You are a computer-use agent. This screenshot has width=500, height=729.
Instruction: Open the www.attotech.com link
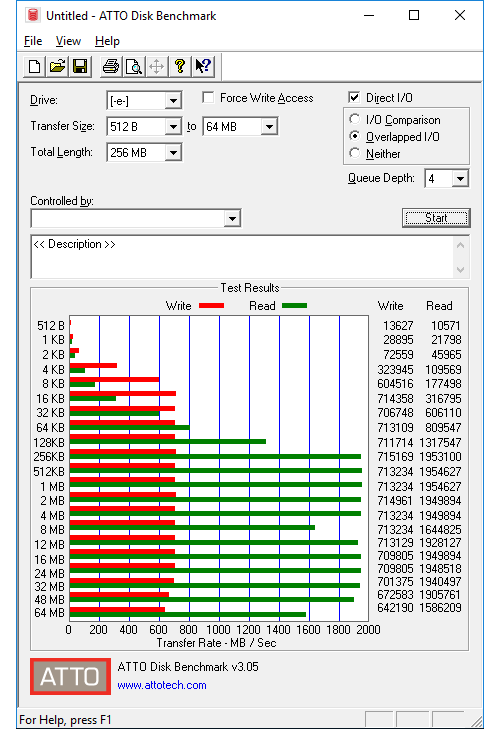[x=162, y=685]
